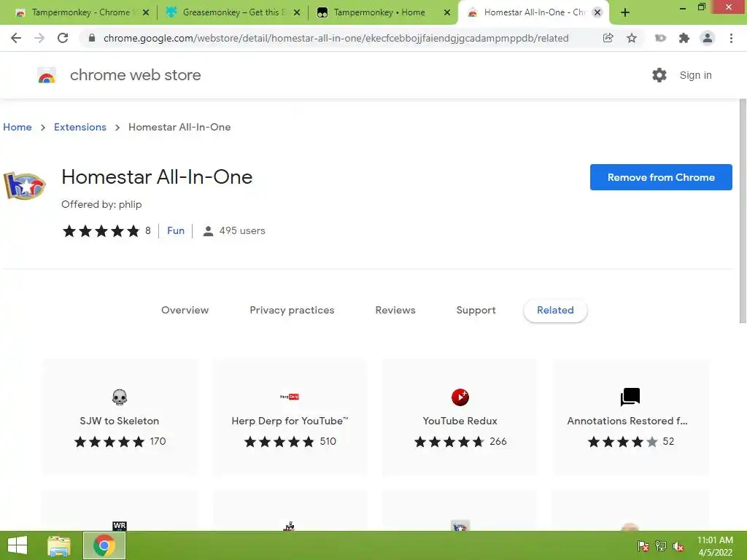Click the Annotations Restored chat icon
The height and width of the screenshot is (560, 747).
pos(630,397)
